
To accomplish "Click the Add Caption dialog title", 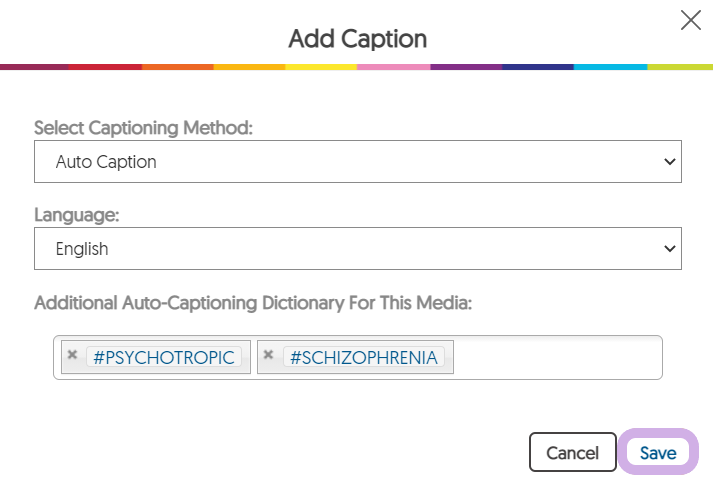I will click(x=357, y=39).
